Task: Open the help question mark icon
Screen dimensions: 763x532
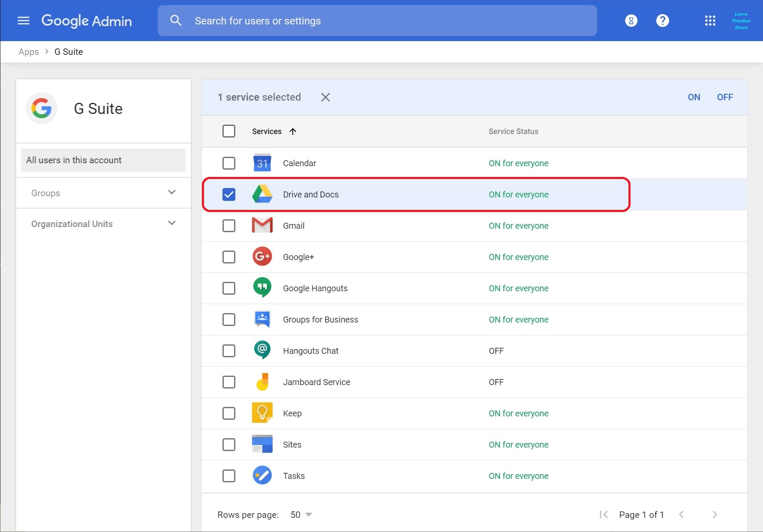Action: 662,21
